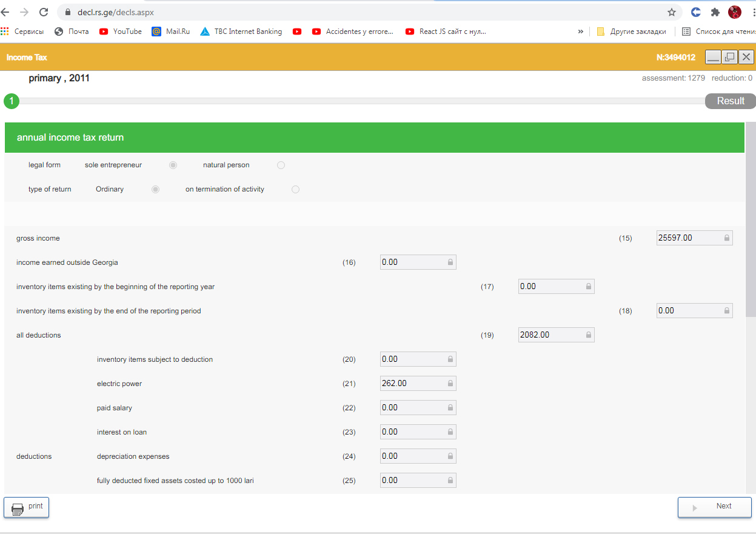Open the Chrome profile avatar
Viewport: 756px width, 540px height.
[734, 12]
